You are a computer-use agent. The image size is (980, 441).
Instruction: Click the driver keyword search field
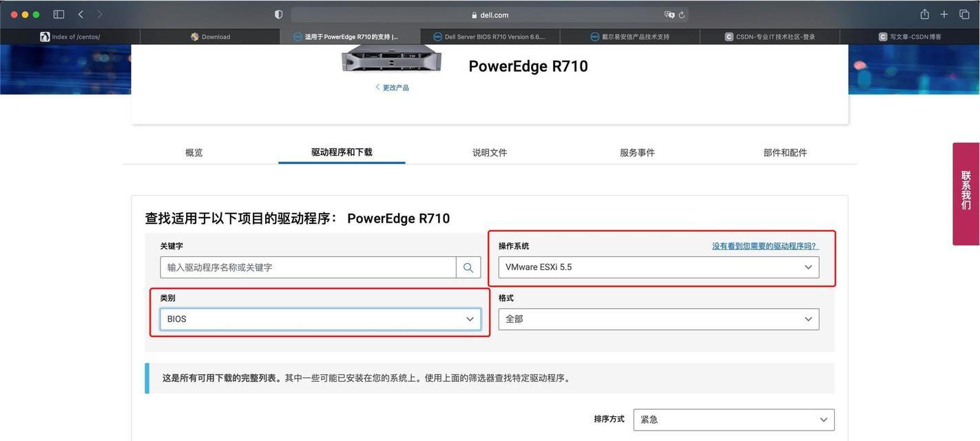(x=308, y=267)
